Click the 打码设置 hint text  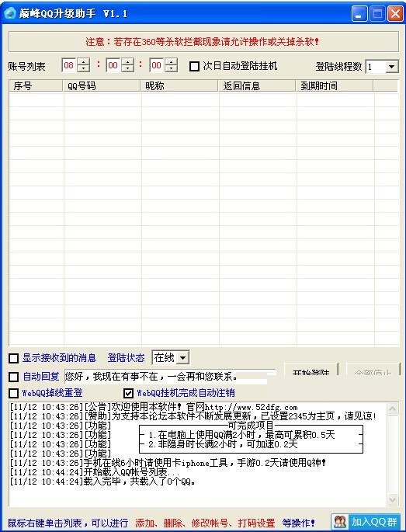tap(256, 523)
